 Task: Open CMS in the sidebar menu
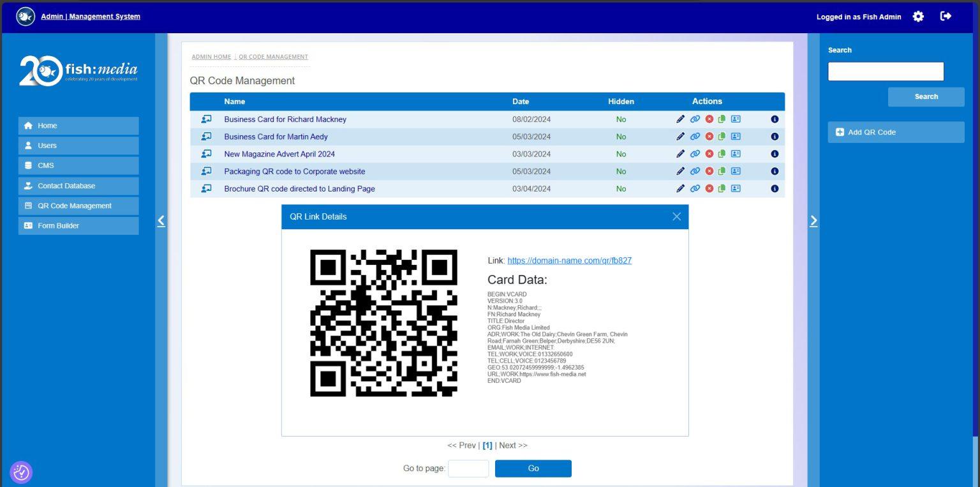pos(78,165)
